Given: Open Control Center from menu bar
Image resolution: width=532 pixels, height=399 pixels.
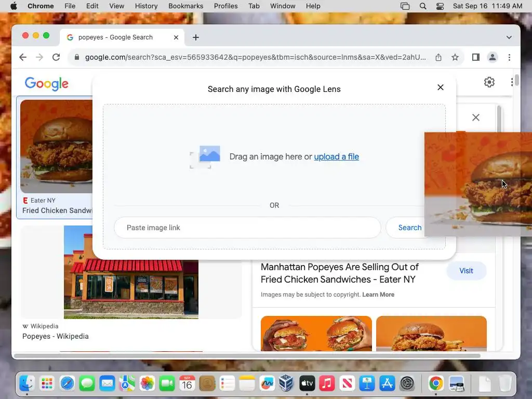Looking at the screenshot, I should pyautogui.click(x=440, y=6).
